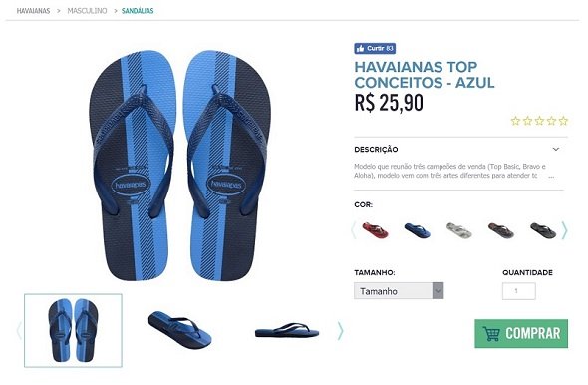Viewport: 588px width, 385px height.
Task: Rate product with the first star
Action: pyautogui.click(x=515, y=121)
